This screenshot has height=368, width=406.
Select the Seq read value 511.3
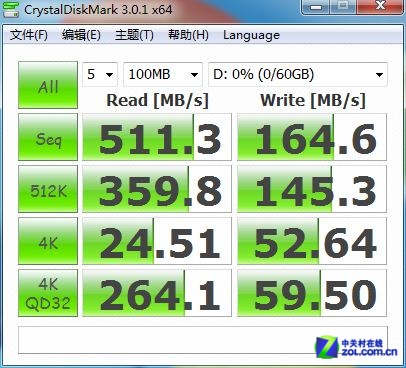pyautogui.click(x=157, y=137)
